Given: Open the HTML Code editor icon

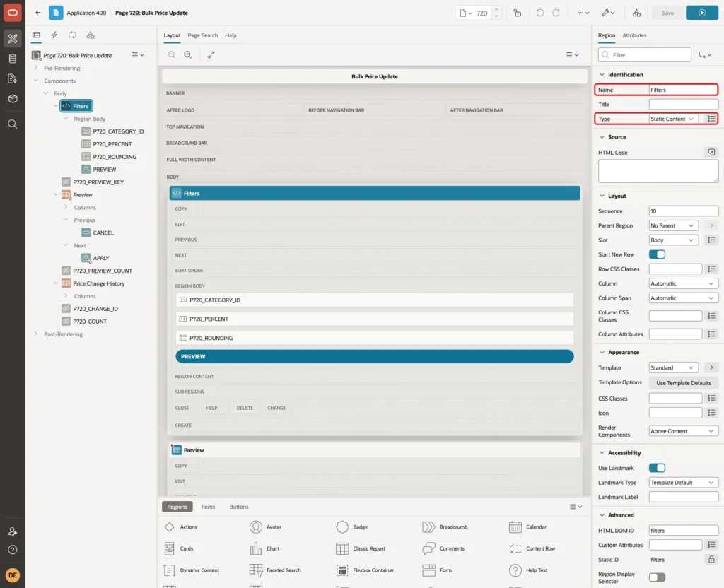Looking at the screenshot, I should pos(711,153).
